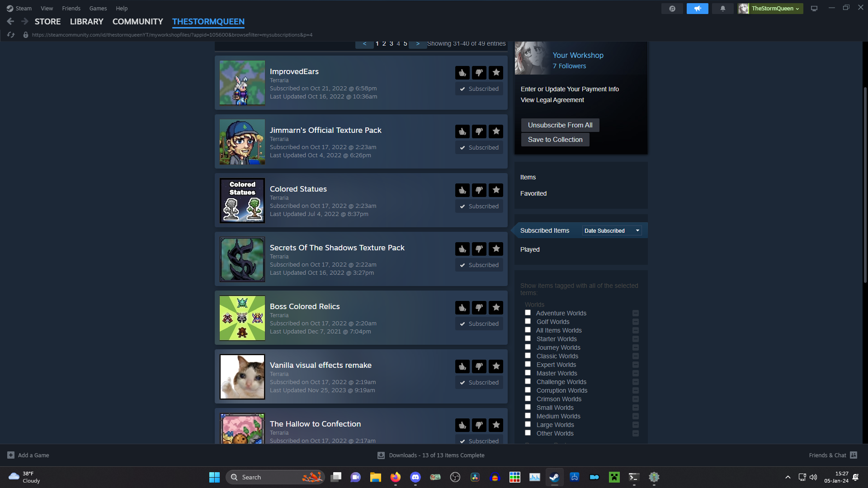Unsubscribe from Colored Statues via Subscribed button
This screenshot has width=868, height=488.
[479, 206]
